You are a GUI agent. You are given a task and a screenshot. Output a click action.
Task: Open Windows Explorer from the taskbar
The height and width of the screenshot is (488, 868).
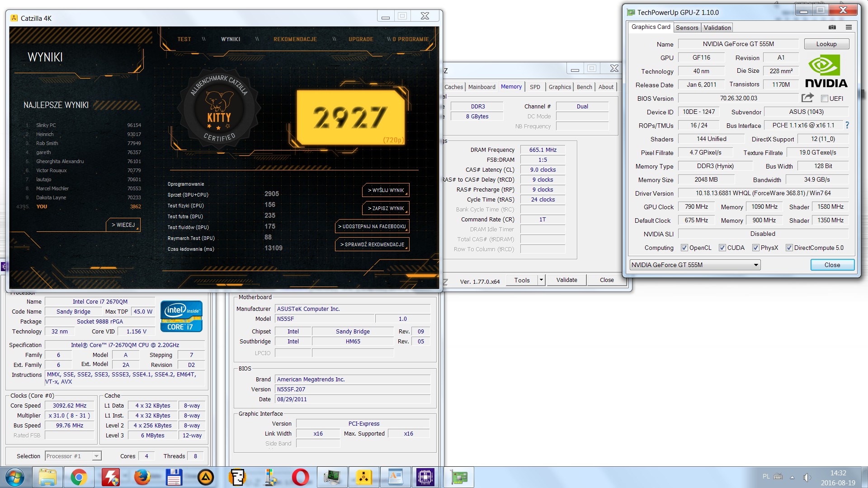pyautogui.click(x=47, y=478)
